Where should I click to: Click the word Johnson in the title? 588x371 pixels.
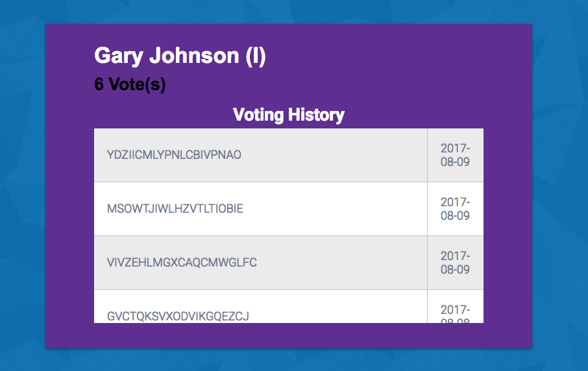[x=194, y=56]
